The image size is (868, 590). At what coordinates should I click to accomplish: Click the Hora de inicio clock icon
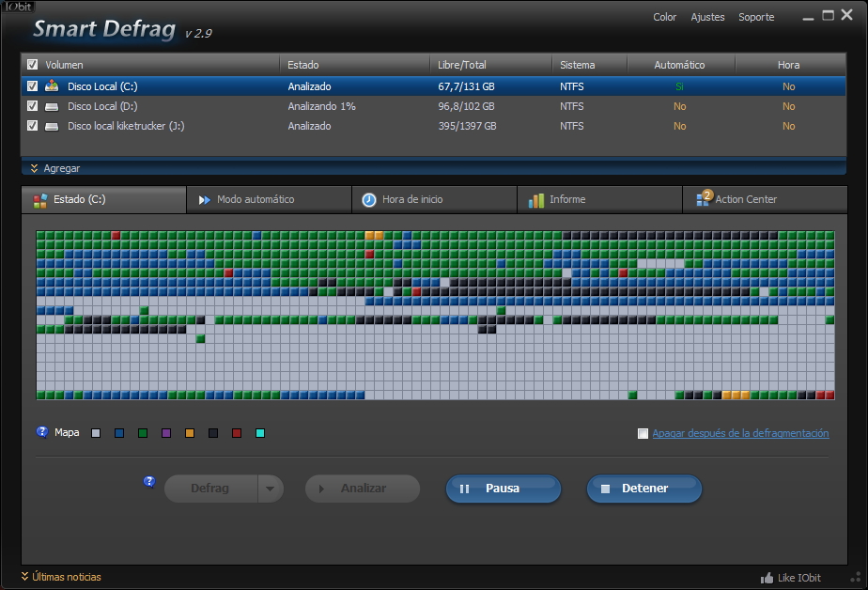click(x=368, y=200)
